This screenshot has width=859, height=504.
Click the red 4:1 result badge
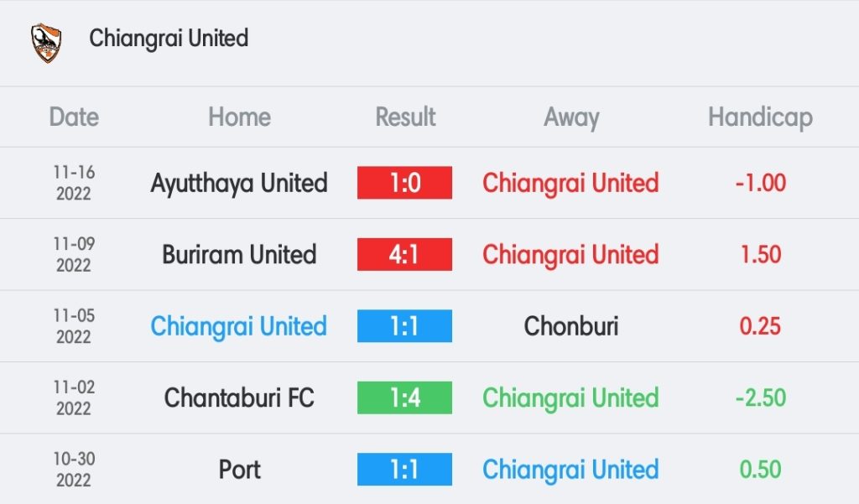pos(405,254)
